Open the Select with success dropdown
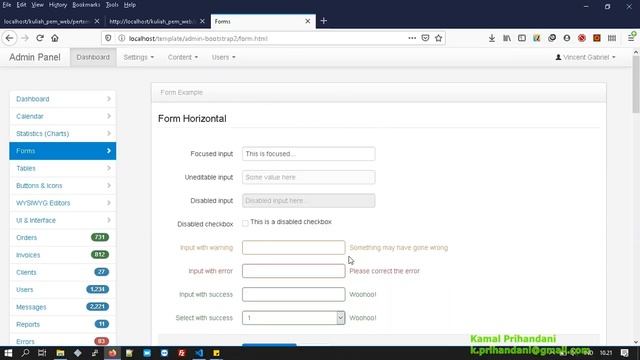The image size is (640, 360). 293,318
